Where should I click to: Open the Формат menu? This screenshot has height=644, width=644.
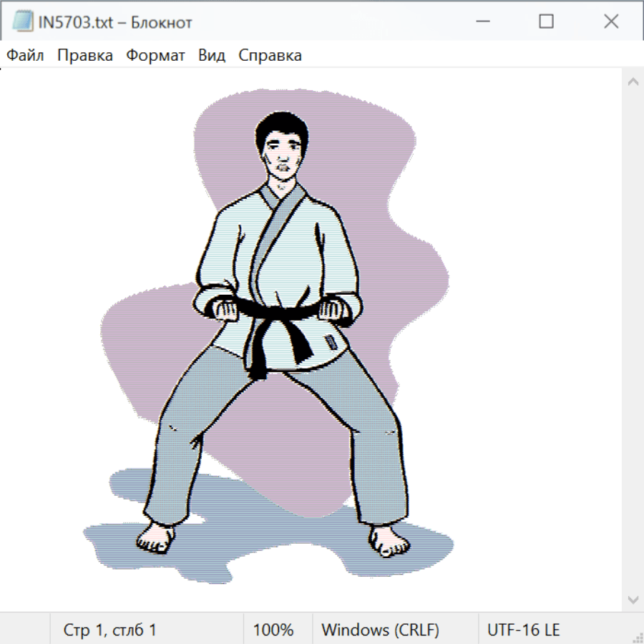coord(155,55)
